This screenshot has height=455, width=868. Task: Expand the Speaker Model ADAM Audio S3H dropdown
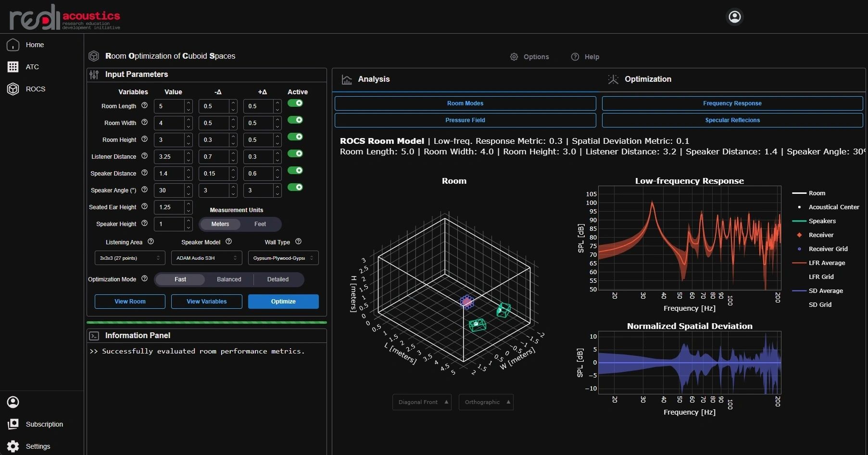coord(206,258)
